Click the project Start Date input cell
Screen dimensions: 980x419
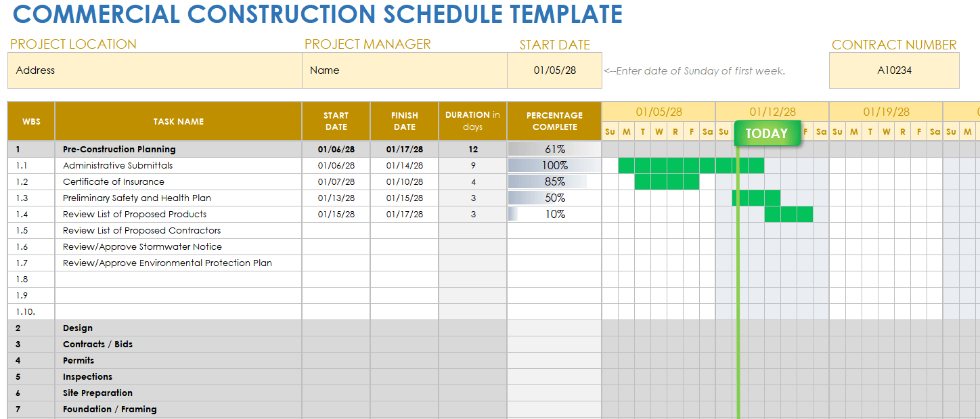[x=554, y=70]
